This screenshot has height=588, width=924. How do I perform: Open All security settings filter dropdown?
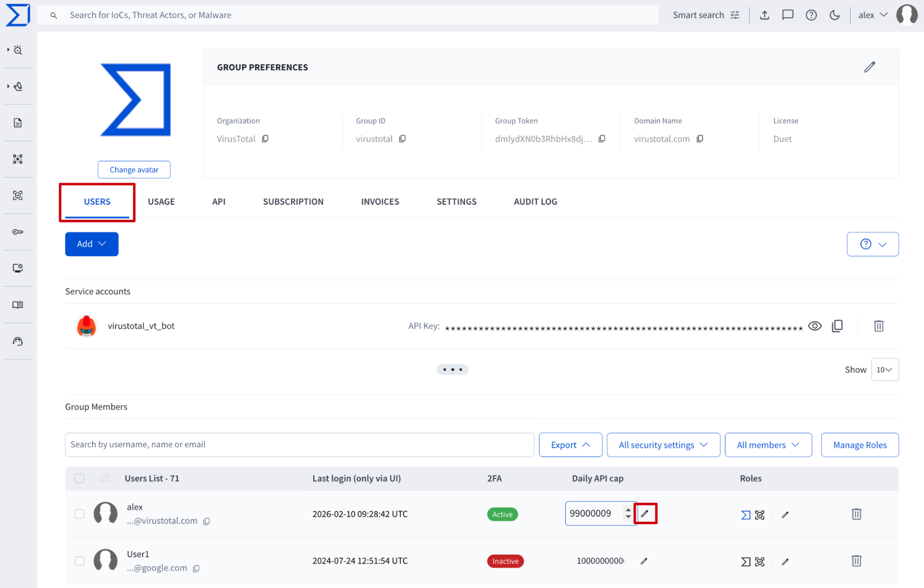click(x=663, y=445)
